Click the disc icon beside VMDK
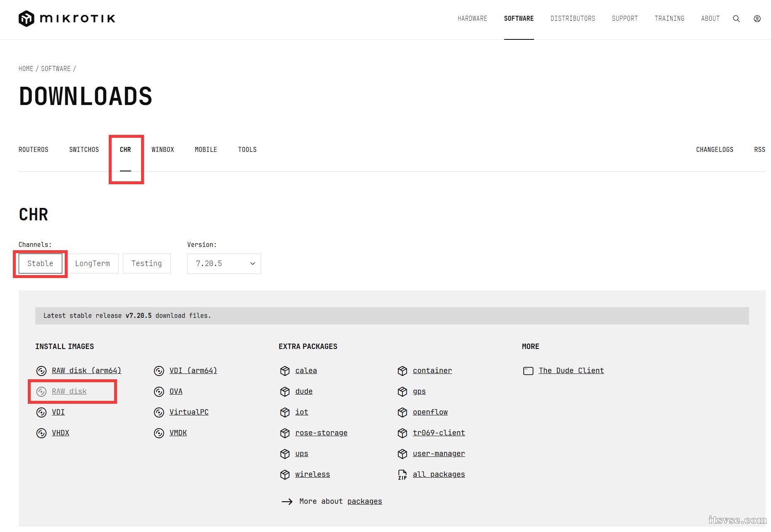This screenshot has width=771, height=532. (159, 433)
